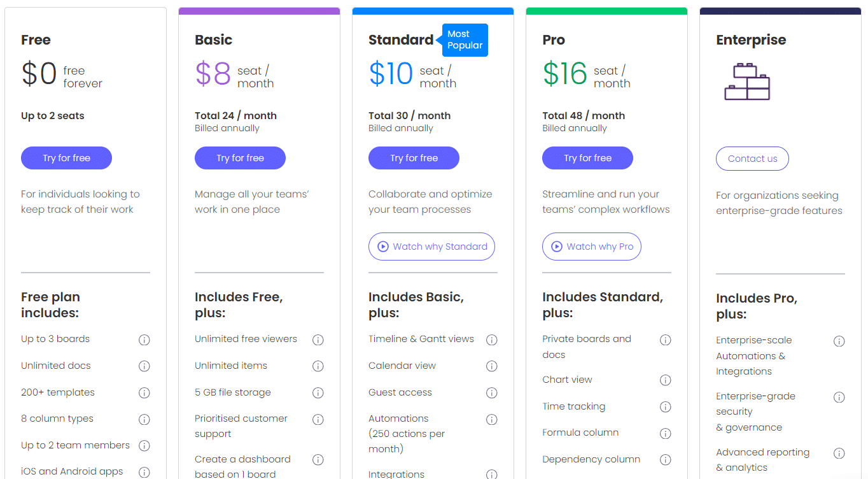Click info icon next to Up to 3 boards
Image resolution: width=868 pixels, height=479 pixels.
click(144, 340)
